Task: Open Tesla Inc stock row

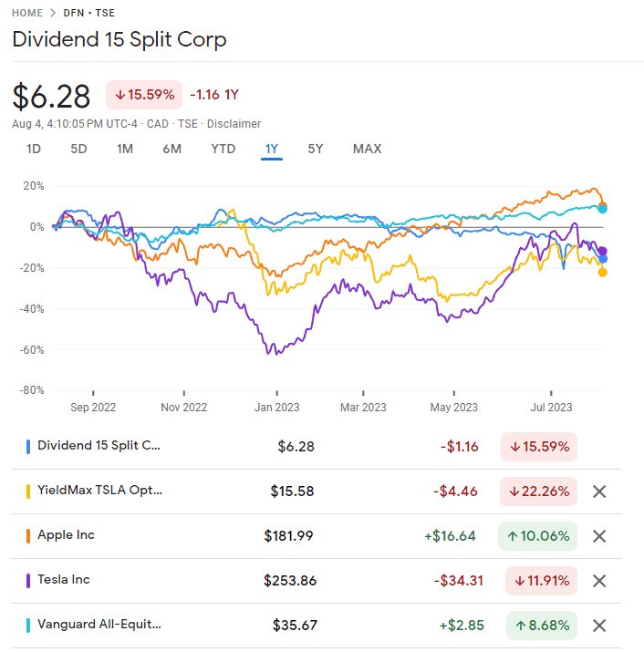Action: point(63,580)
